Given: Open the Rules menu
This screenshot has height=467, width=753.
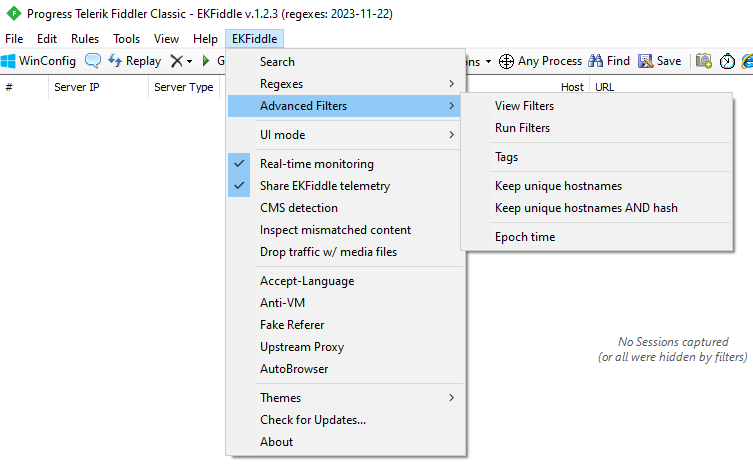Looking at the screenshot, I should 85,39.
